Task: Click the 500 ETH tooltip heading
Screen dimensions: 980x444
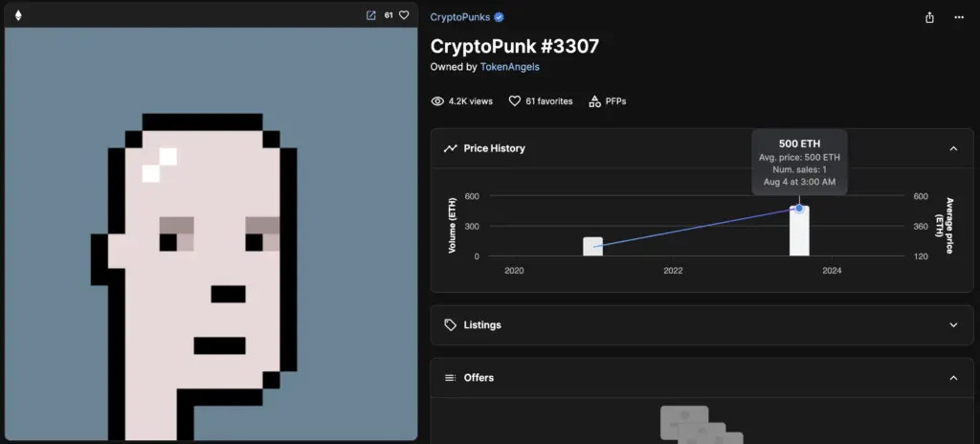Action: [x=799, y=144]
